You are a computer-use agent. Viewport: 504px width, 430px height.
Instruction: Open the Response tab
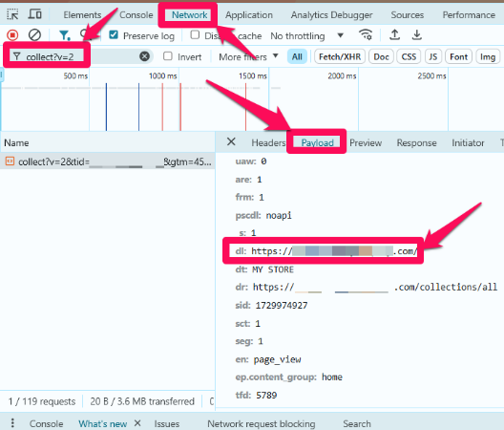tap(416, 142)
